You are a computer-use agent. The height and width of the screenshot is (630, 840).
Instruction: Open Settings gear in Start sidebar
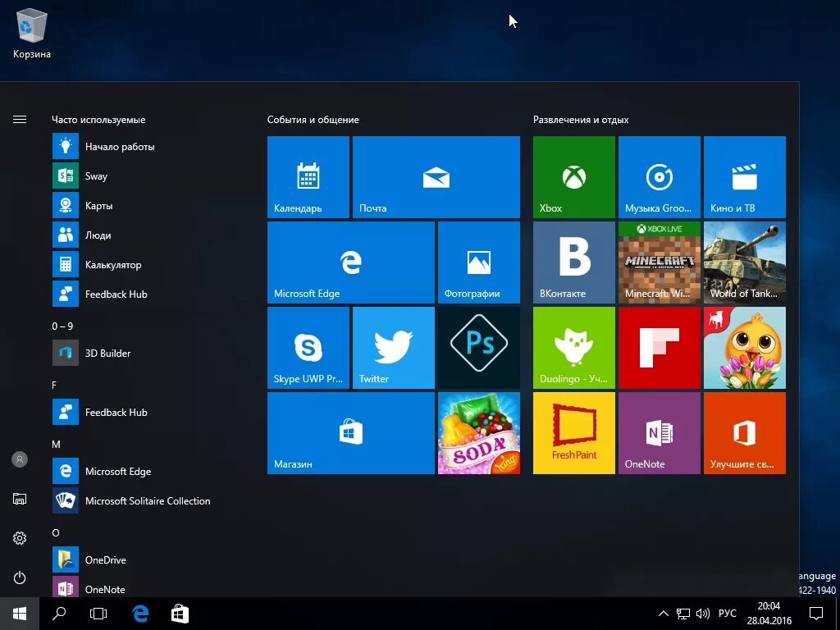click(x=20, y=538)
